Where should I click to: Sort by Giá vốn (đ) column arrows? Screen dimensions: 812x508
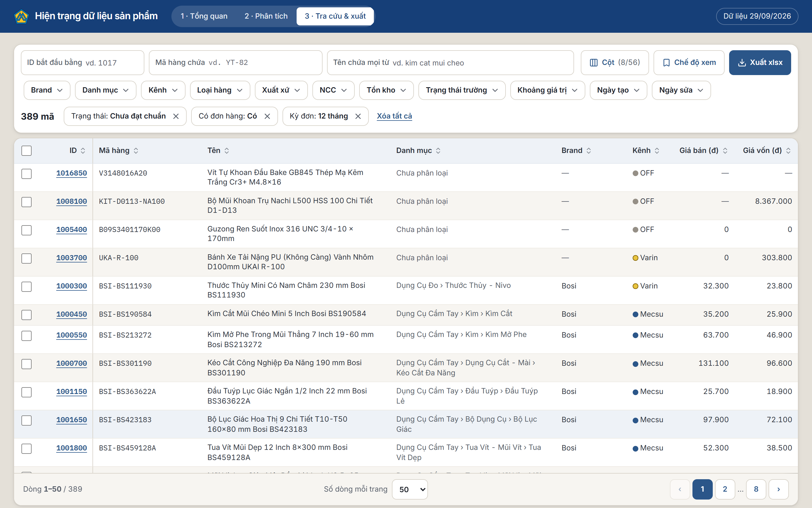pos(788,150)
